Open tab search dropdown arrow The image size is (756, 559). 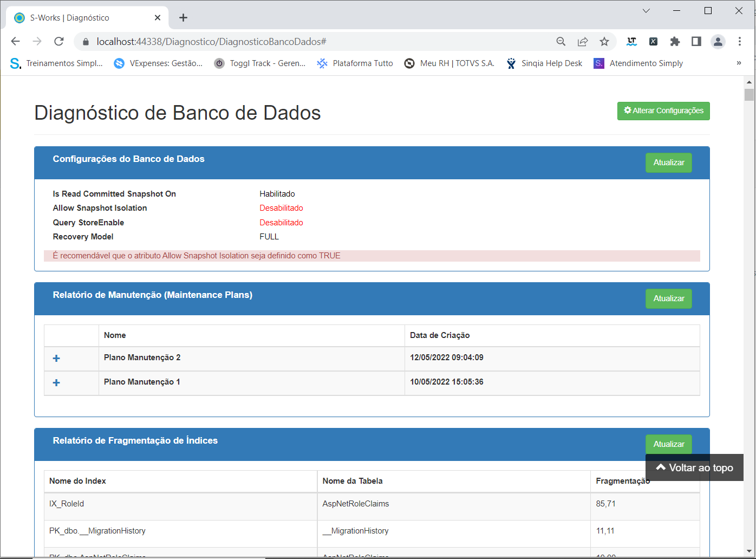coord(646,11)
